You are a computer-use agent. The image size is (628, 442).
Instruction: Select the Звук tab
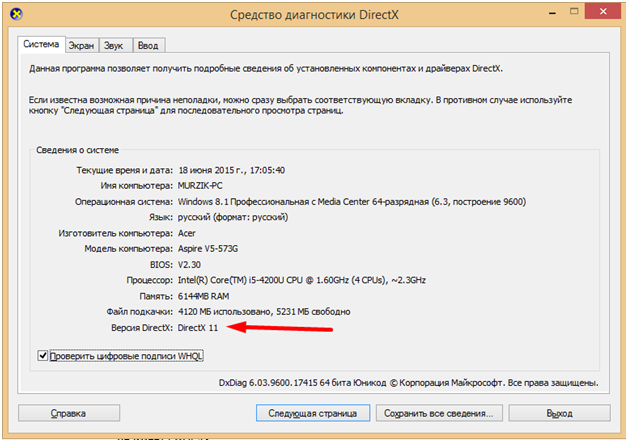pyautogui.click(x=116, y=45)
